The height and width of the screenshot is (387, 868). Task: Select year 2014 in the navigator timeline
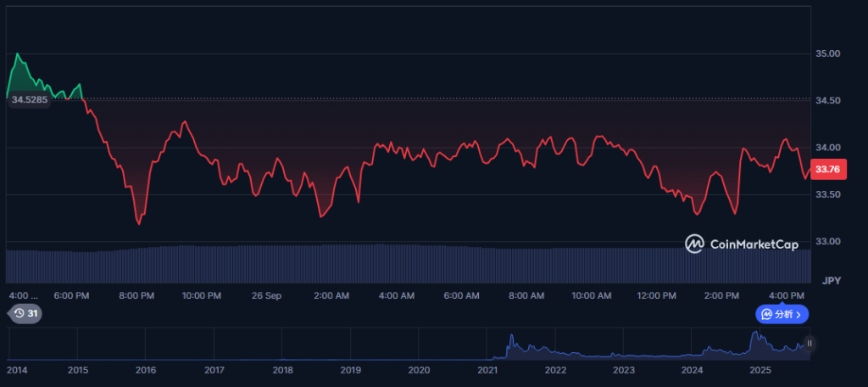point(17,370)
